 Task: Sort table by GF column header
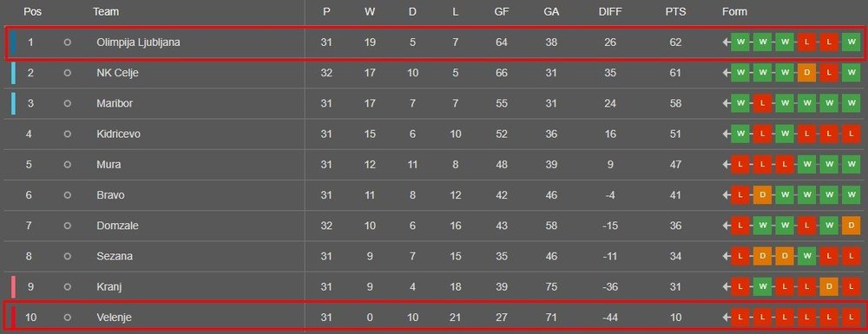502,11
